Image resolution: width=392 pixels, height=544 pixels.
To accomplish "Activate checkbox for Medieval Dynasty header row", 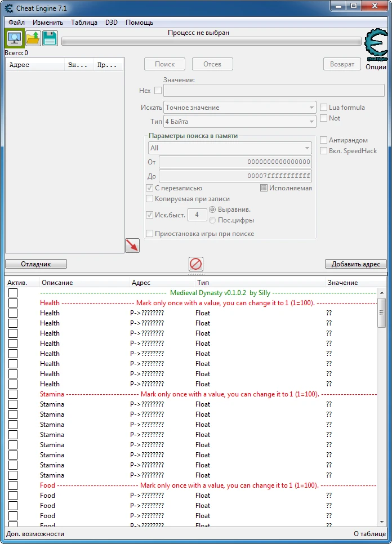I will (x=13, y=293).
